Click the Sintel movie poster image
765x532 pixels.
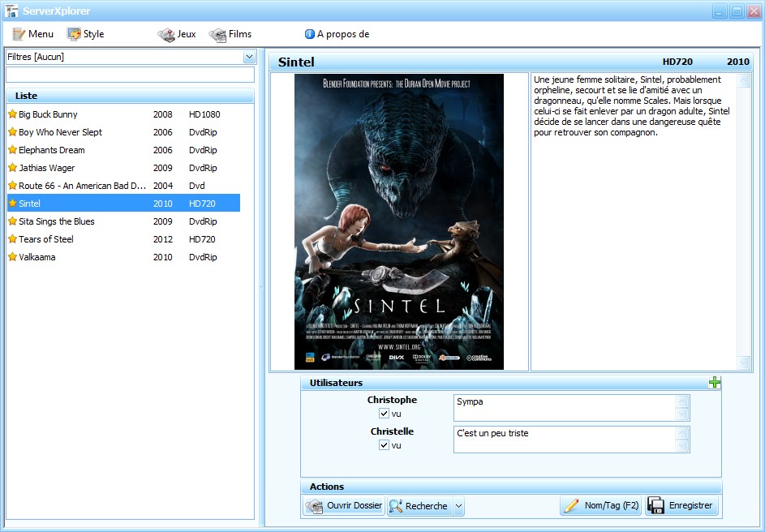pyautogui.click(x=399, y=222)
